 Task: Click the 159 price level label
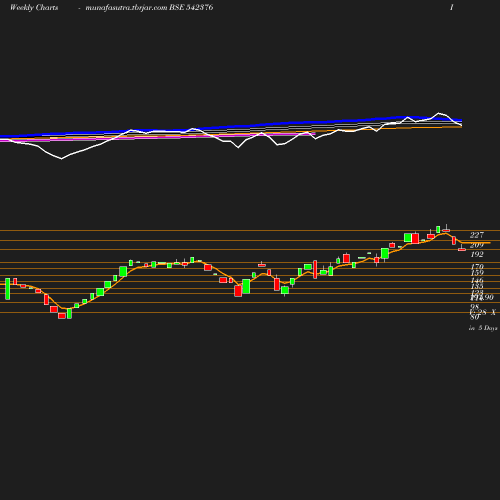477,272
